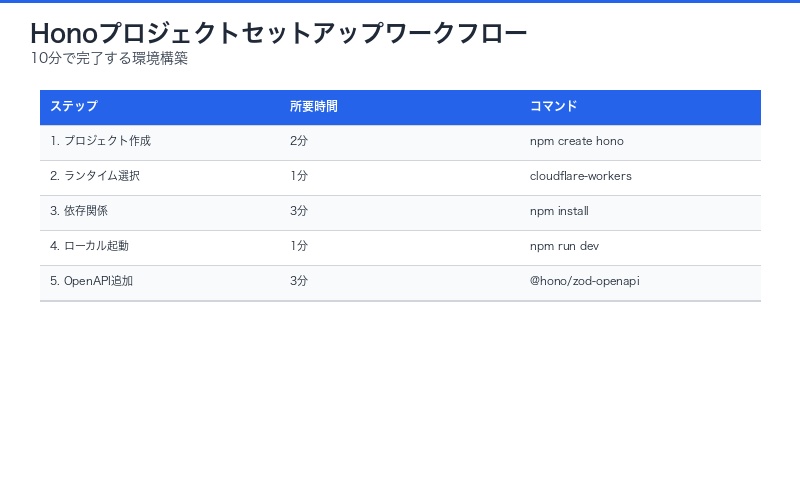The image size is (800, 500).
Task: Click the 1分 duration in ランタイム選択 row
Action: 299,177
